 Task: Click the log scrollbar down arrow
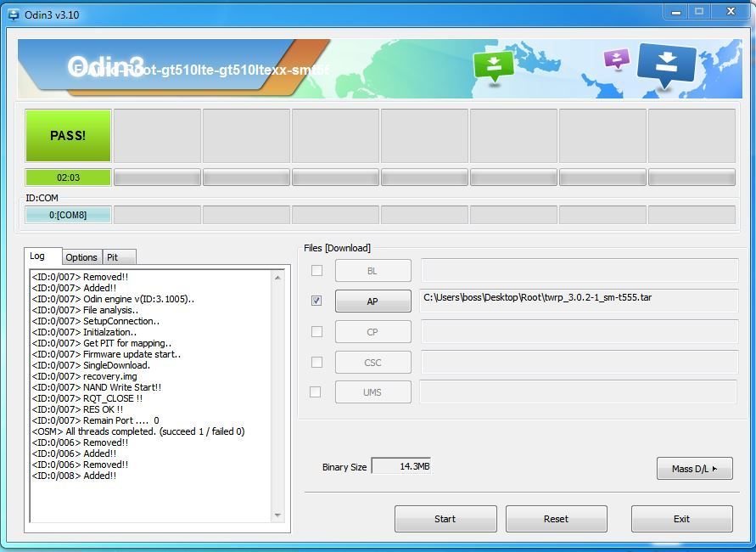tap(277, 515)
